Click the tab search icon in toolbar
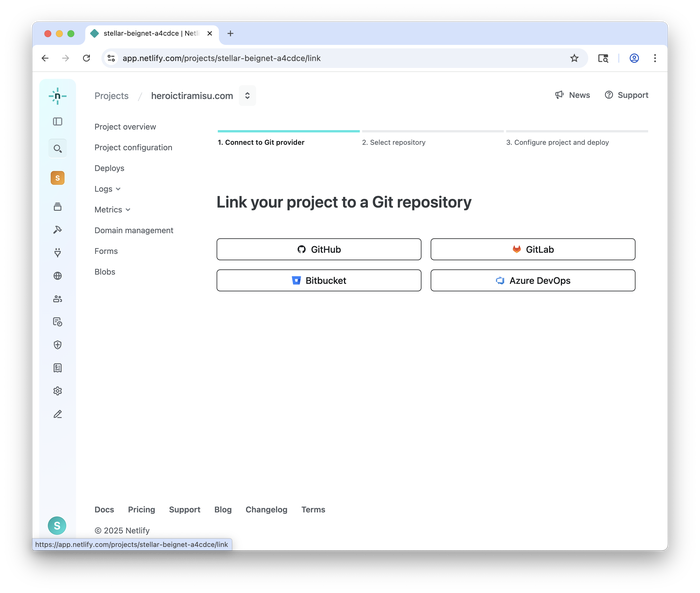Viewport: 700px width, 593px height. (603, 58)
